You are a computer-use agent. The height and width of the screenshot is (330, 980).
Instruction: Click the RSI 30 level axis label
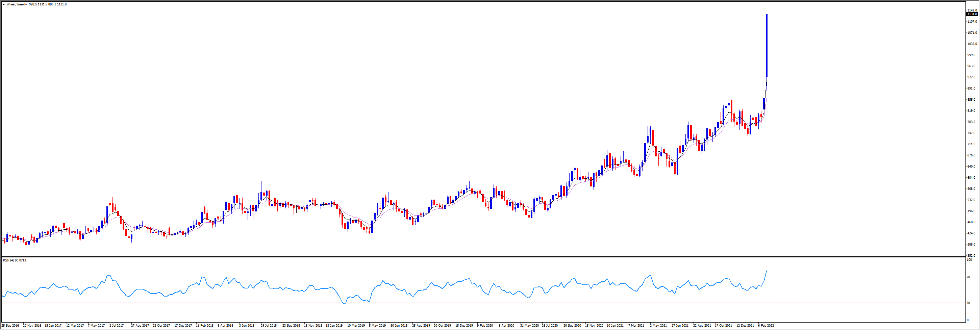969,303
